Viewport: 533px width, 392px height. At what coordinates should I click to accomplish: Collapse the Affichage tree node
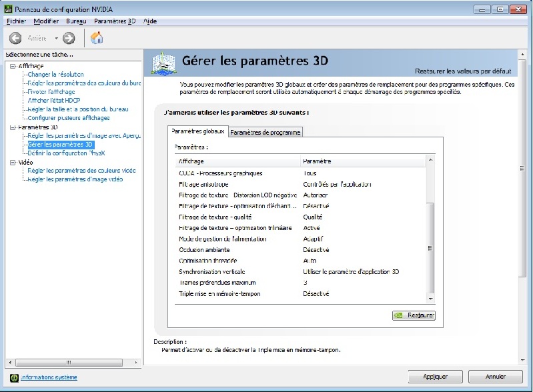(13, 66)
